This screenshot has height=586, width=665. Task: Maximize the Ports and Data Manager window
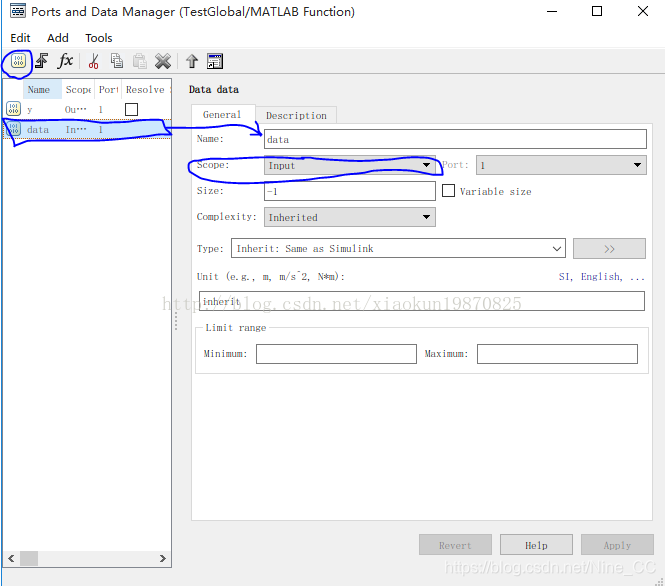597,11
